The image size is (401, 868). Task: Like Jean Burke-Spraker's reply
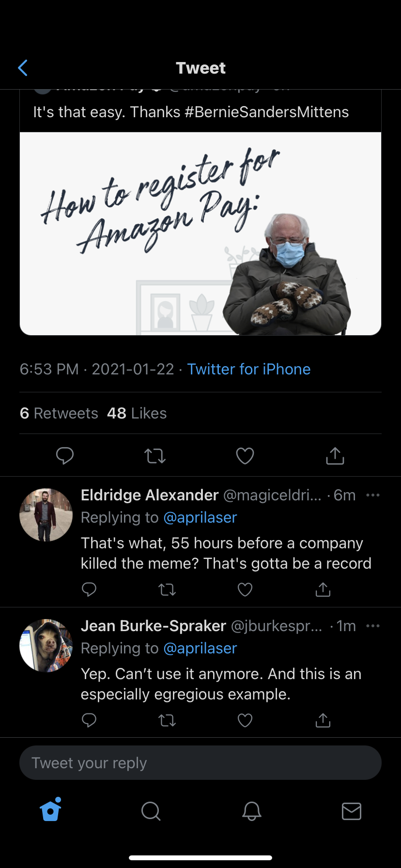[245, 720]
